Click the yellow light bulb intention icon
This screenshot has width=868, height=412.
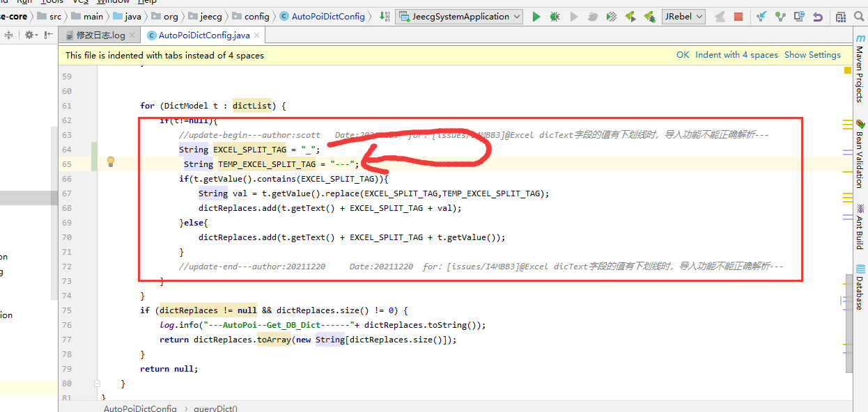[x=110, y=162]
